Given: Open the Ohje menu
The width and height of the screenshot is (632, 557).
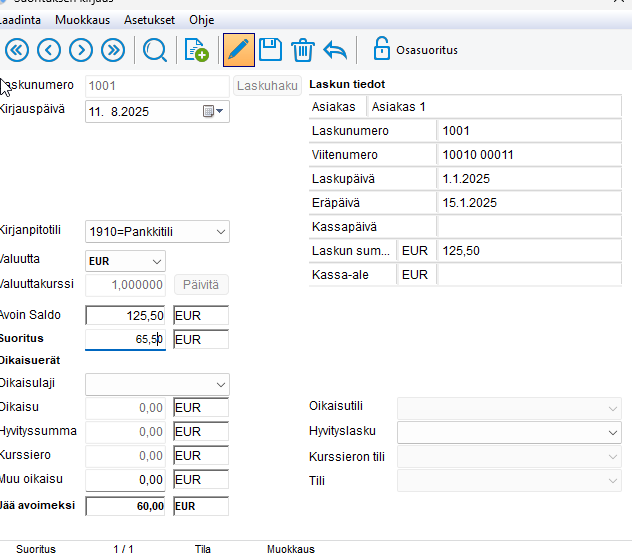Looking at the screenshot, I should 202,20.
